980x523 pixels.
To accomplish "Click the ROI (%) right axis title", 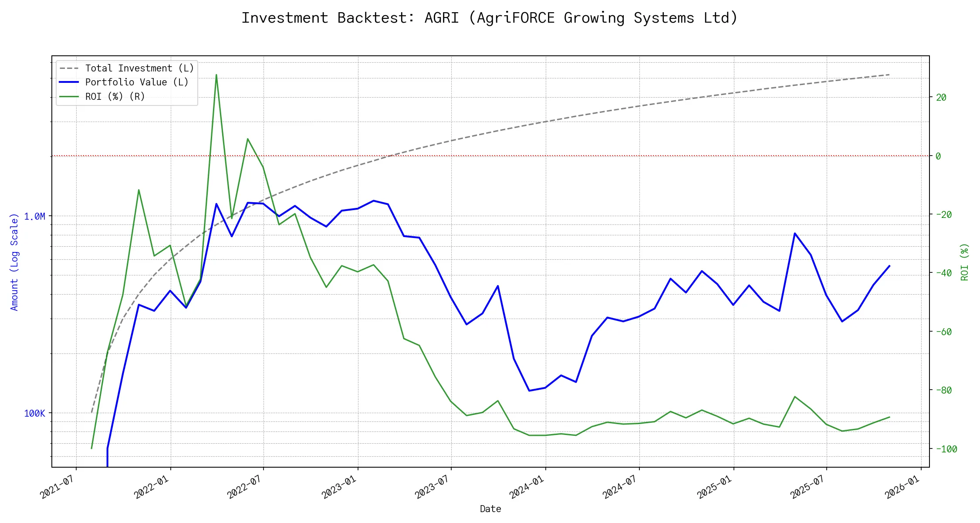I will (x=964, y=262).
